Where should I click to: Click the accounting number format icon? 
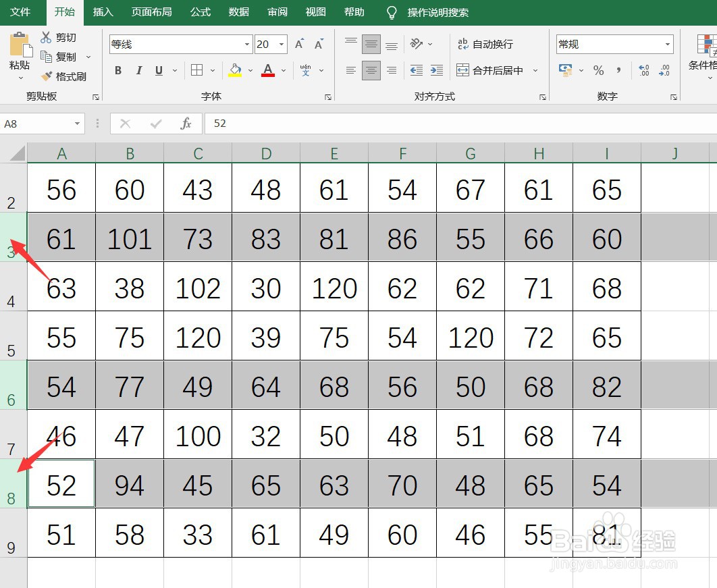566,70
